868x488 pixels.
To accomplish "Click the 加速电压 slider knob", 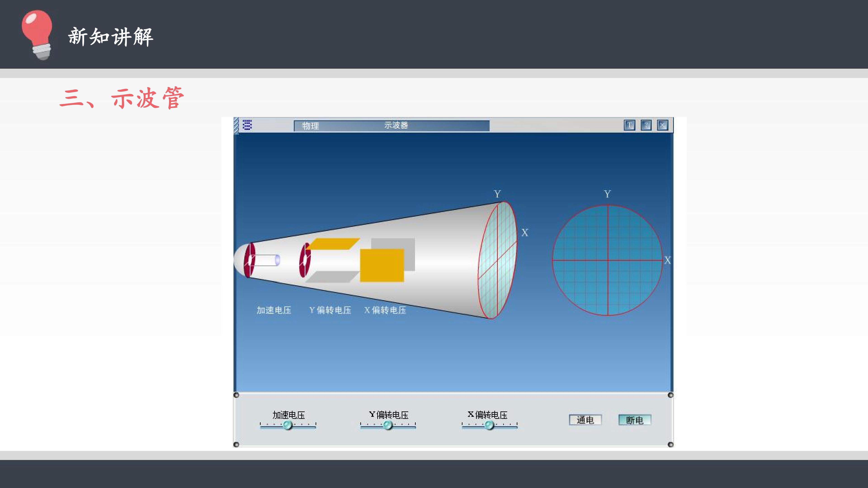I will 288,425.
